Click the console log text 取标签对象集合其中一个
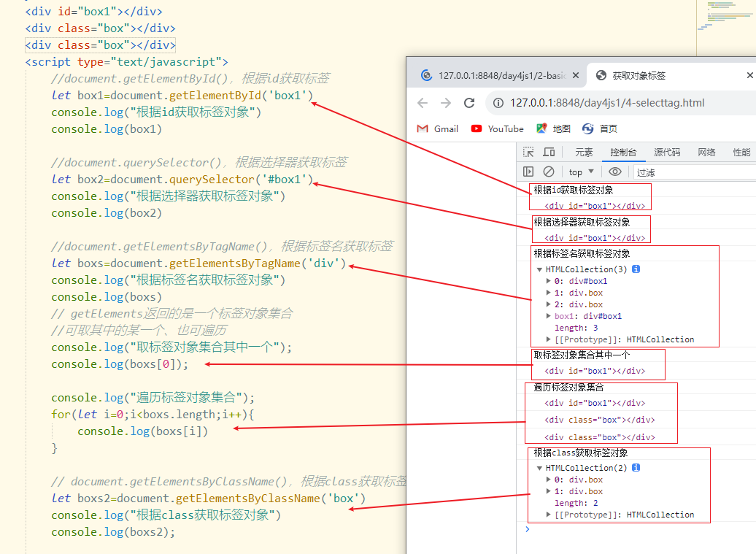 pos(582,355)
